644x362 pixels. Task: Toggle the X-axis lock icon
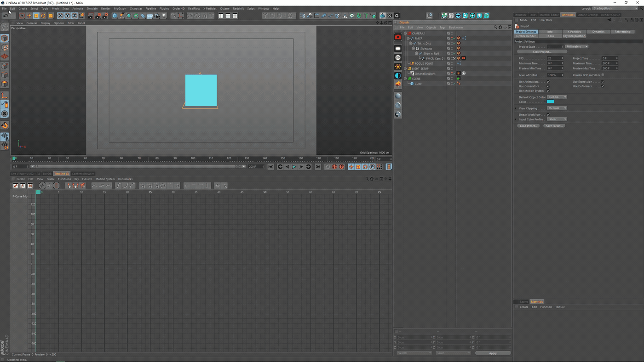pyautogui.click(x=60, y=16)
